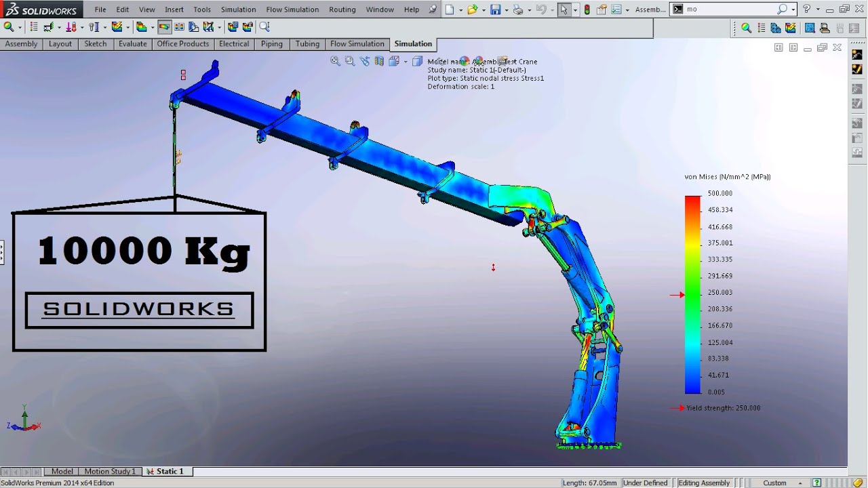Open the Fixtures Advisor tool

click(49, 27)
